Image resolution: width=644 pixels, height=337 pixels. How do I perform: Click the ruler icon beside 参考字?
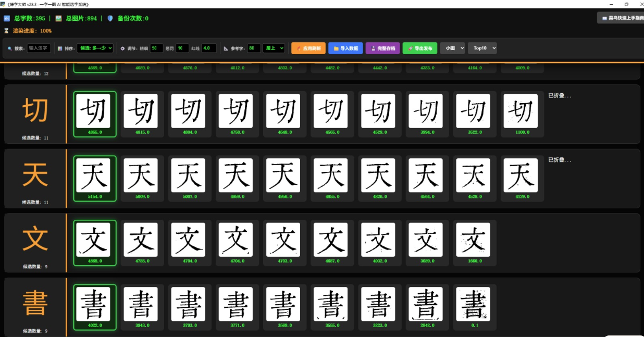coord(226,48)
